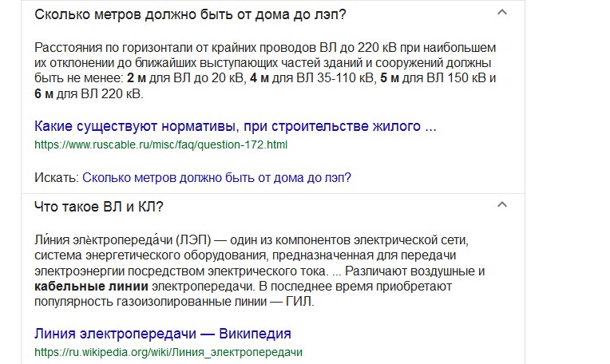The height and width of the screenshot is (364, 610).
Task: Click the 'Искать:' label
Action: coord(57,177)
